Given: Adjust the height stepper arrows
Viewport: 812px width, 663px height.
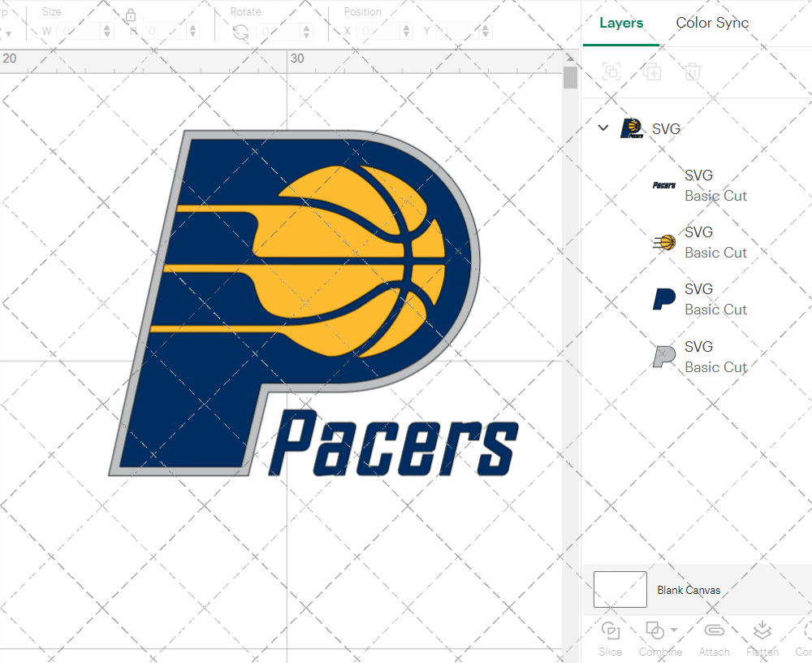Looking at the screenshot, I should click(193, 31).
